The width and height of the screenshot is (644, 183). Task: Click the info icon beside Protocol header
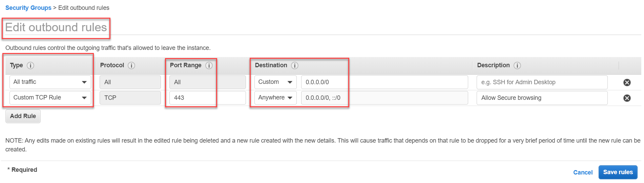131,66
